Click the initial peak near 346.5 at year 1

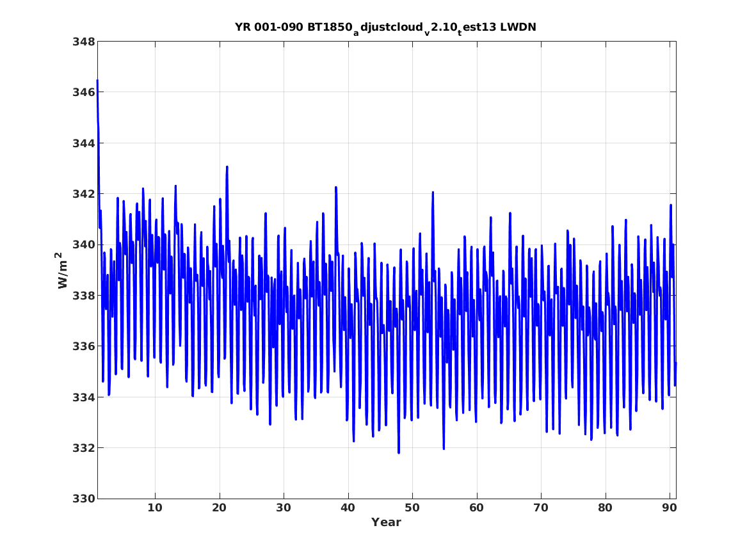point(97,81)
